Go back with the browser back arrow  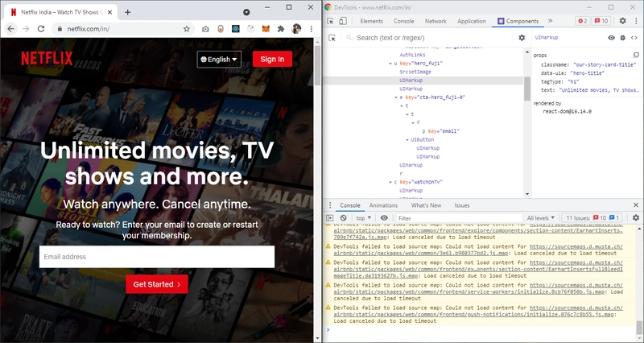pos(11,29)
